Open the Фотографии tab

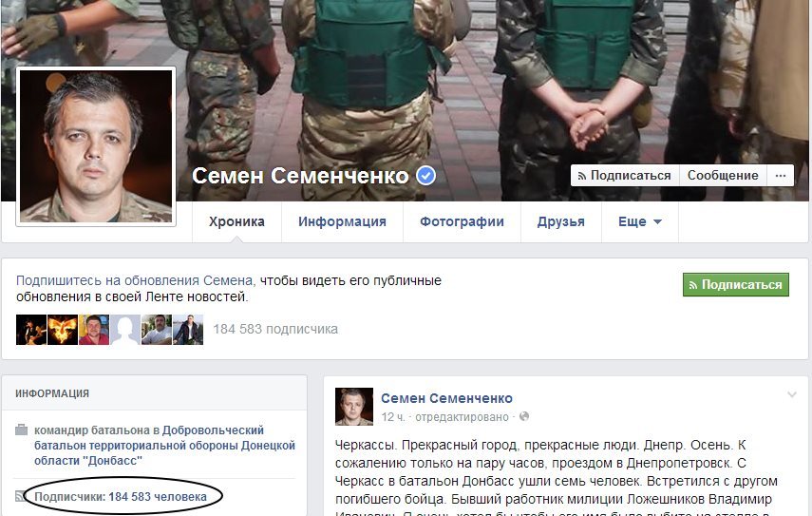click(x=462, y=221)
